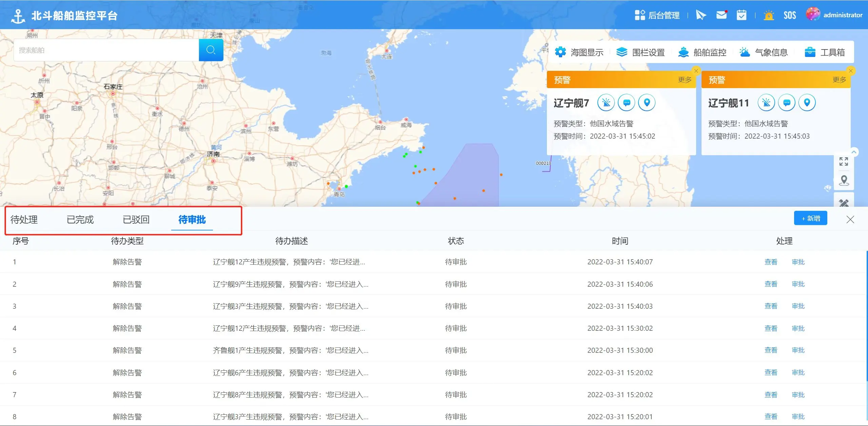The height and width of the screenshot is (426, 868).
Task: Click 审批 for row 8
Action: [x=798, y=417]
